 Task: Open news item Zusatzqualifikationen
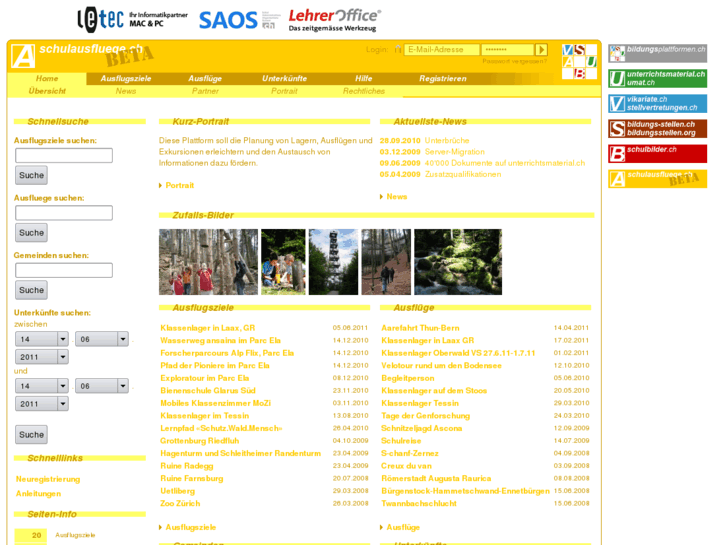pos(463,174)
